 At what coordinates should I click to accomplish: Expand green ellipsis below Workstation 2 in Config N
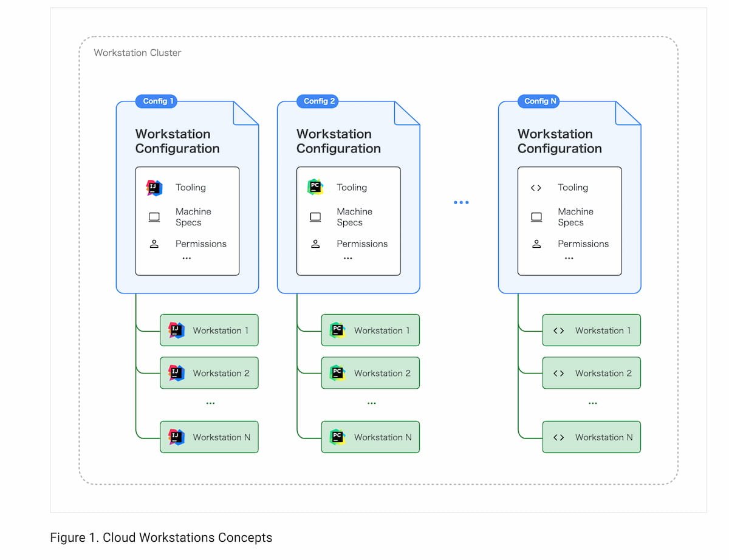tap(592, 403)
